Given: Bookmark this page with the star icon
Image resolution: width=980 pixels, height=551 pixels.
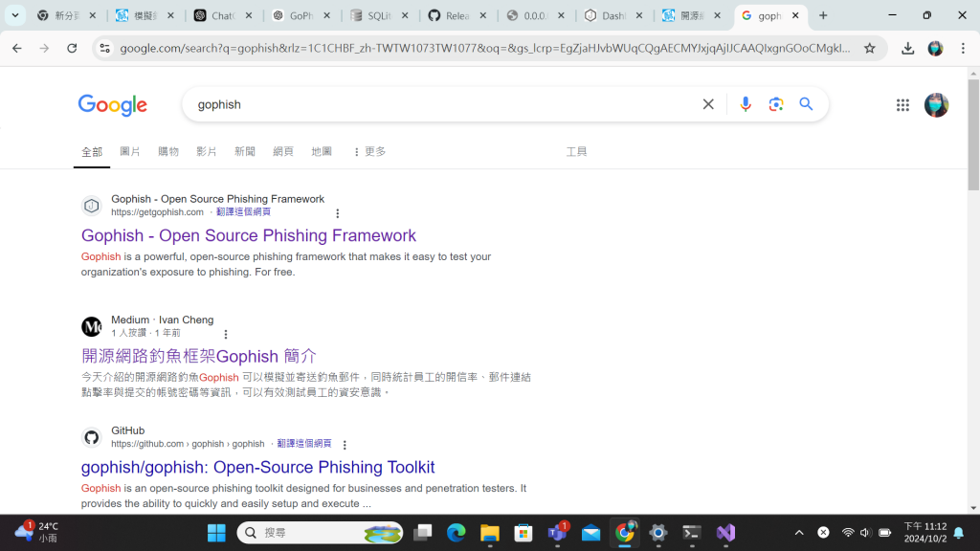Looking at the screenshot, I should [x=869, y=48].
